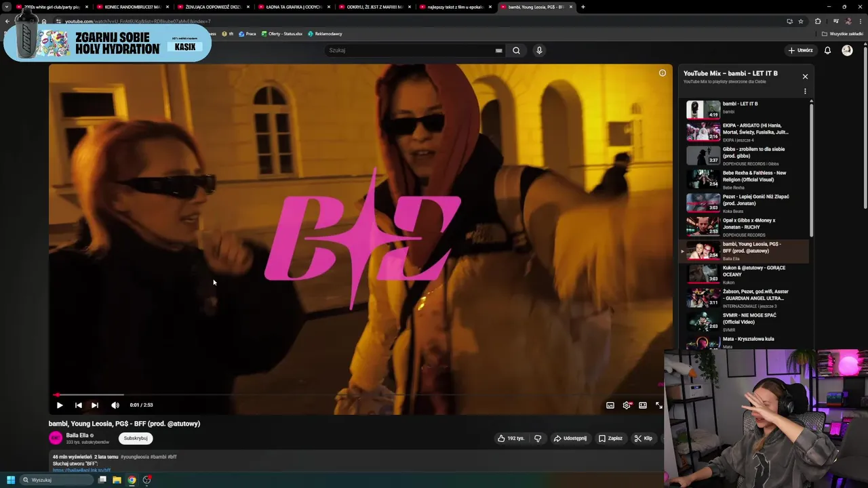Select 'Kukon & @atutowy - GORĄCE OCEANY'
868x488 pixels.
click(745, 274)
